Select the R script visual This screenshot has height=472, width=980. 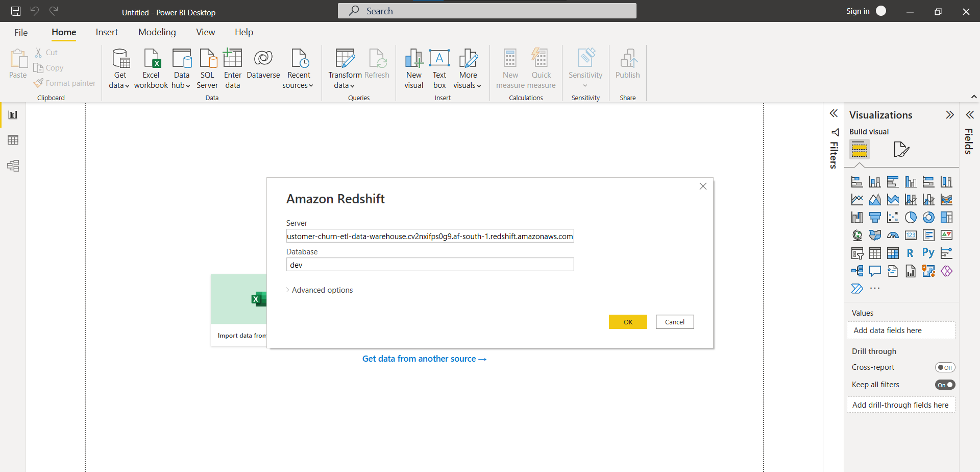(x=911, y=253)
